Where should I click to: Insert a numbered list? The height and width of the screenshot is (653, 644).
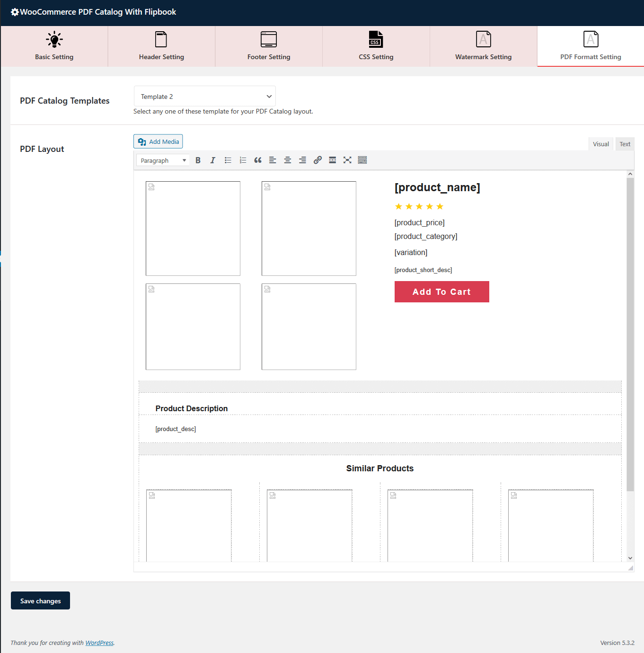(x=243, y=160)
